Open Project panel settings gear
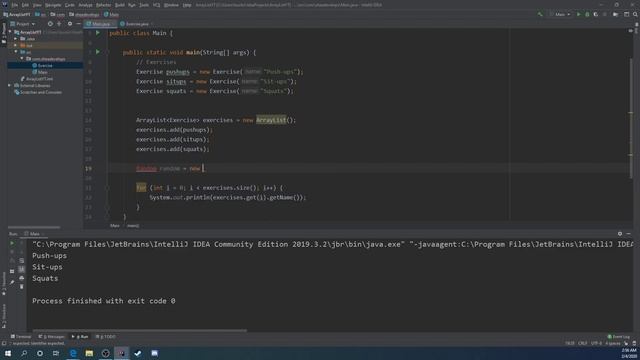This screenshot has width=640, height=360. click(x=70, y=24)
